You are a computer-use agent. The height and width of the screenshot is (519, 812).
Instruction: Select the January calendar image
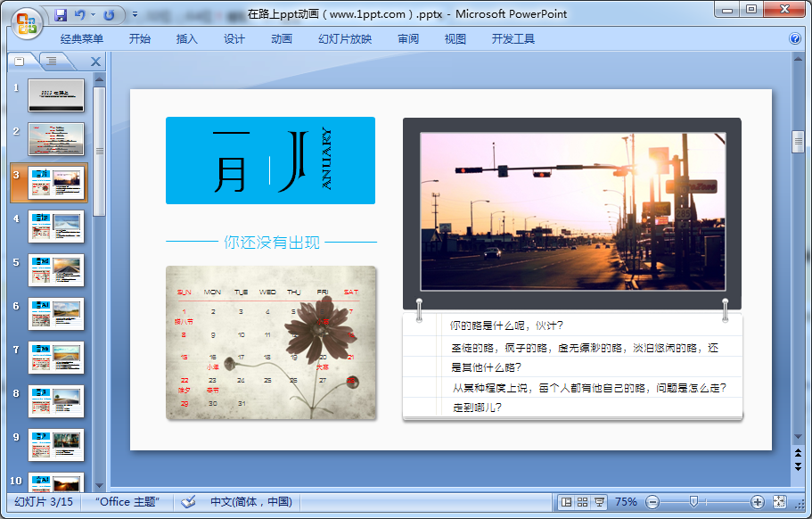[x=271, y=343]
